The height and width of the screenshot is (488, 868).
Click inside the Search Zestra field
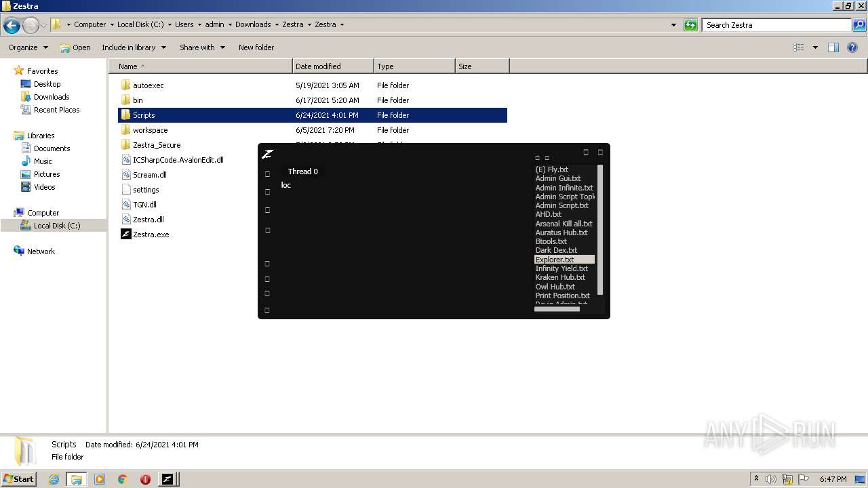click(x=776, y=25)
